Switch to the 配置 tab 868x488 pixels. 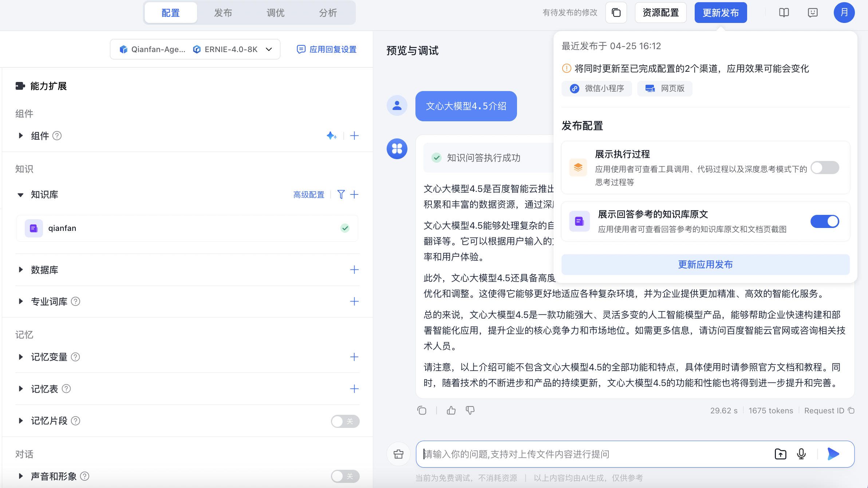(x=171, y=13)
